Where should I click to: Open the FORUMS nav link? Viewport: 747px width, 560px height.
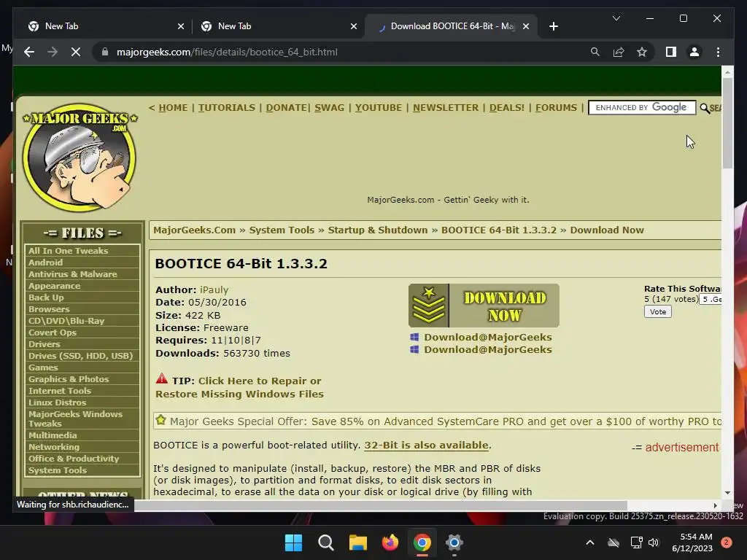pyautogui.click(x=556, y=108)
